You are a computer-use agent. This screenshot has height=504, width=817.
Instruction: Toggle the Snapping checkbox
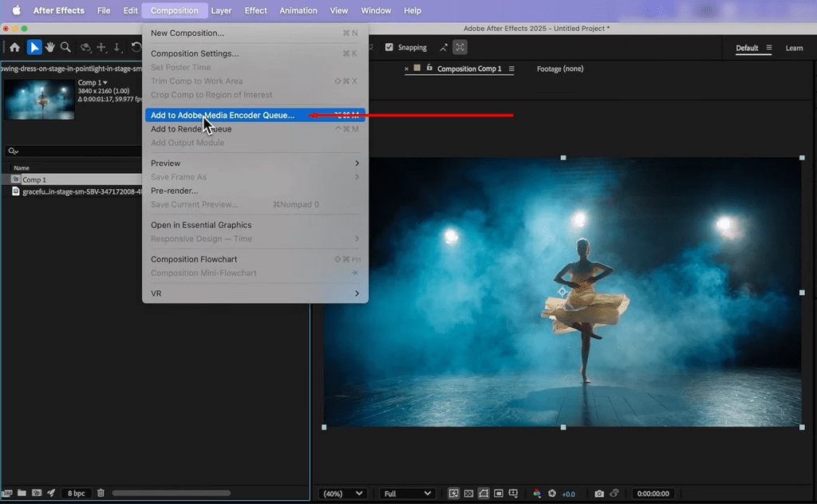coord(389,47)
